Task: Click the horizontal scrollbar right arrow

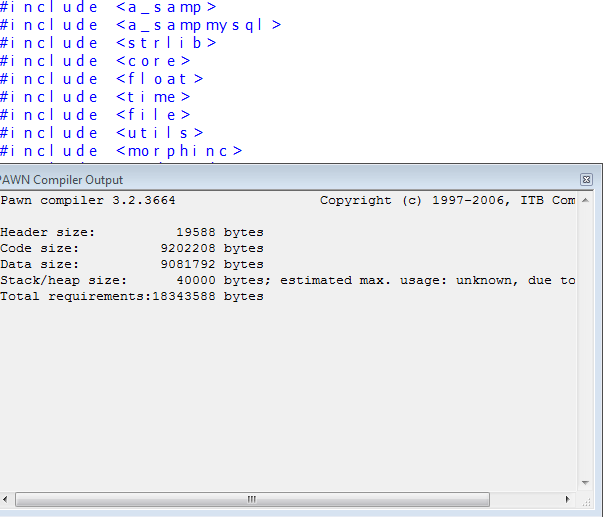Action: tap(569, 498)
